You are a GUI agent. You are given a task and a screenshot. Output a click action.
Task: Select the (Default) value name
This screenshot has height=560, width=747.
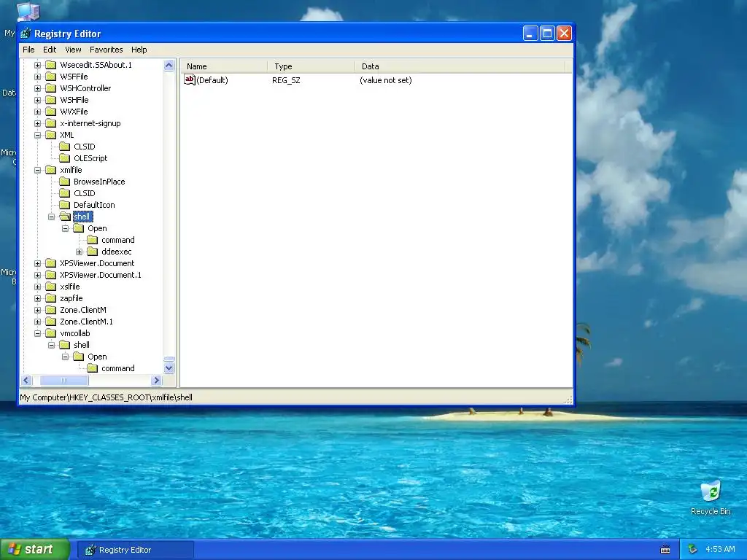tap(212, 80)
